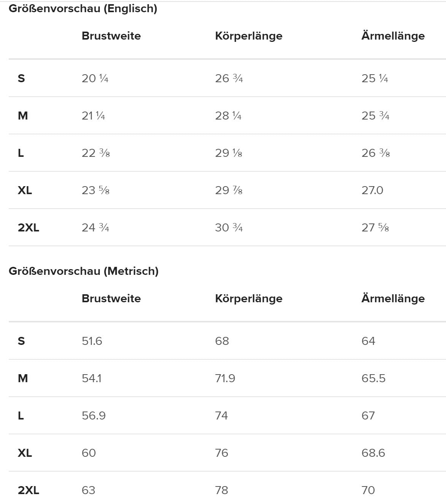The image size is (446, 504).
Task: Click the 29 ⅞ body length value
Action: coord(229,190)
